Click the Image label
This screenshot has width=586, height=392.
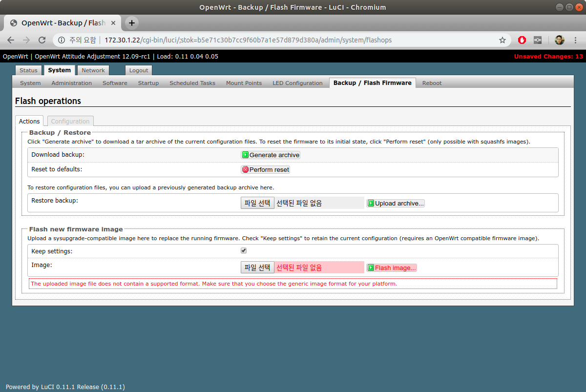pos(42,265)
